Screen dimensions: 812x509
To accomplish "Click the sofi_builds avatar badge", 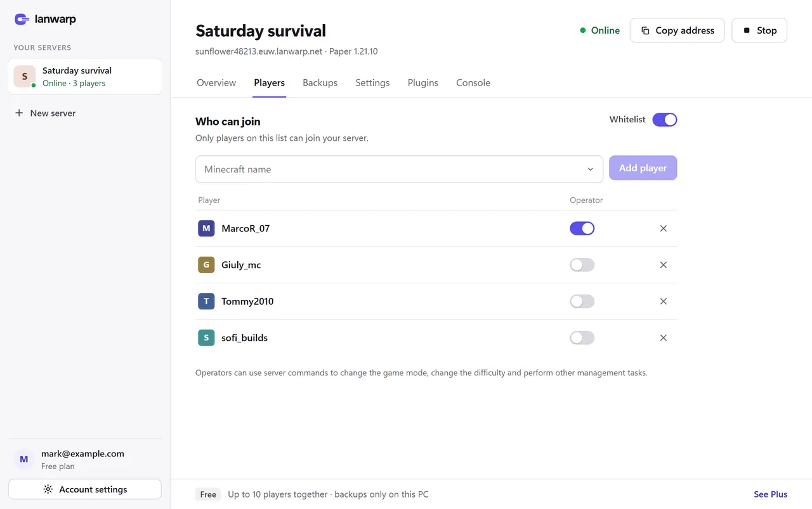I will [206, 338].
